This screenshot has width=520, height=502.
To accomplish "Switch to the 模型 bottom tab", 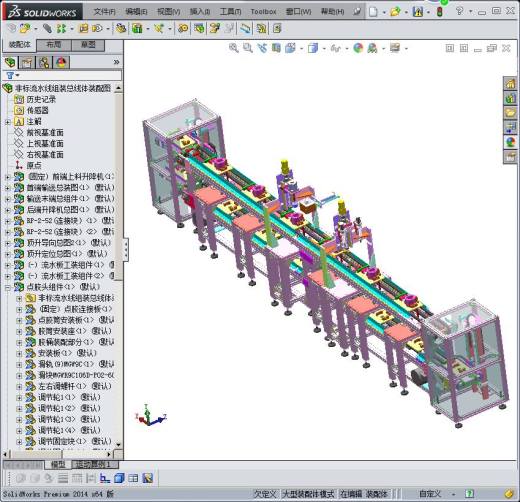I will [x=58, y=464].
